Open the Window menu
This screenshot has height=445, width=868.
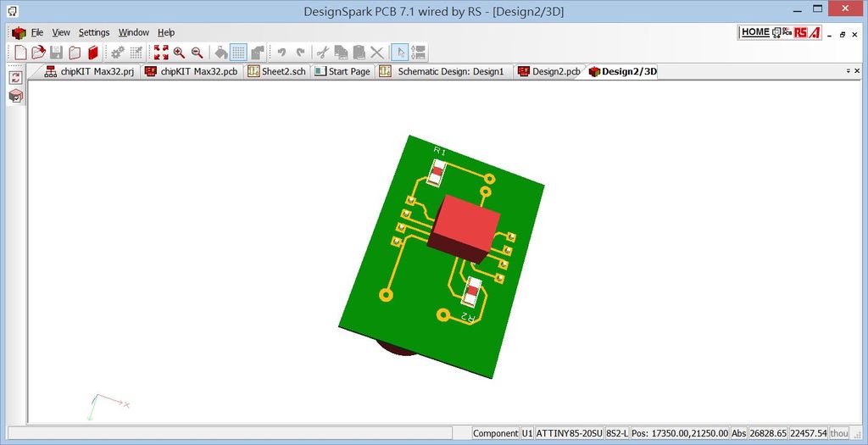coord(134,33)
